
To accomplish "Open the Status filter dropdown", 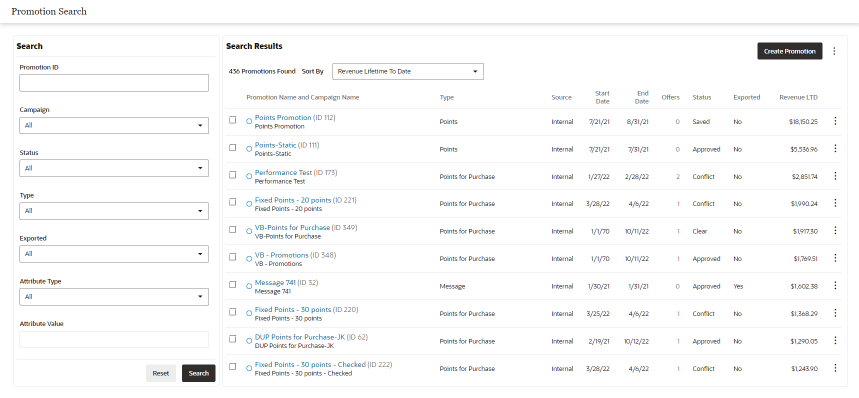I will [x=114, y=168].
